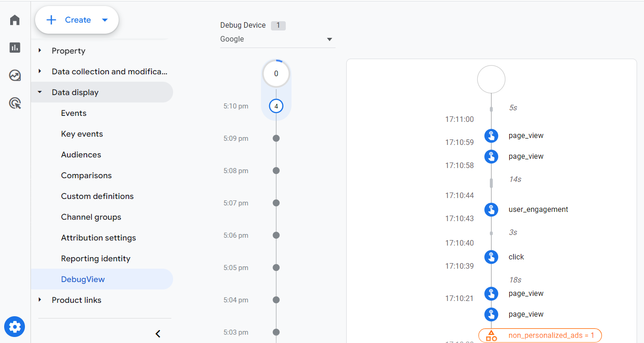Select the 5:06 pm timeline dot
This screenshot has height=343, width=644.
pos(276,235)
